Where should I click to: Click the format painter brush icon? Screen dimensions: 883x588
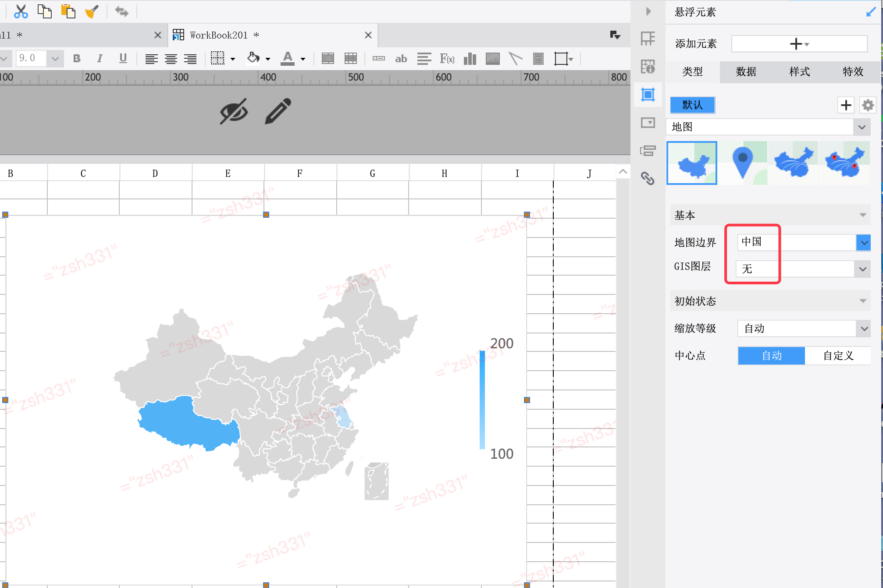pyautogui.click(x=92, y=11)
